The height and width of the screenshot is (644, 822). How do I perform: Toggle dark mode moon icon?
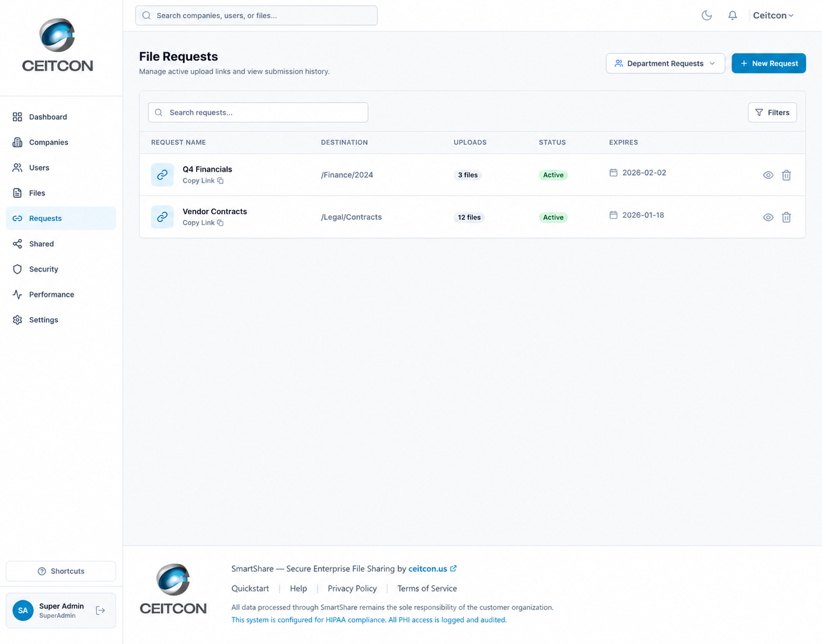pyautogui.click(x=707, y=16)
